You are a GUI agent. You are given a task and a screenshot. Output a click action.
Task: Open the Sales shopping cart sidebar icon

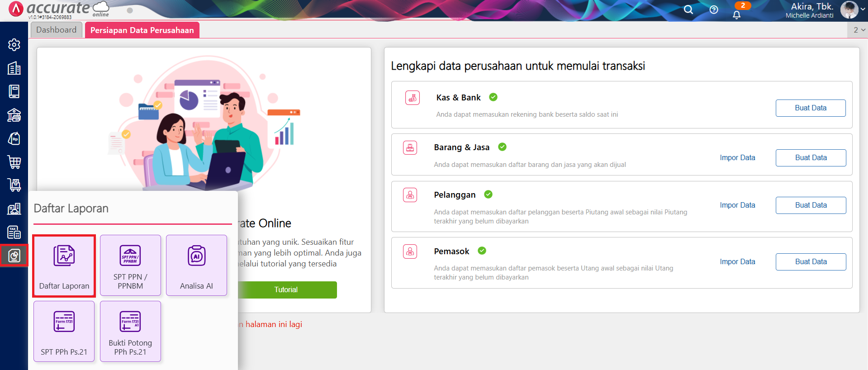14,162
